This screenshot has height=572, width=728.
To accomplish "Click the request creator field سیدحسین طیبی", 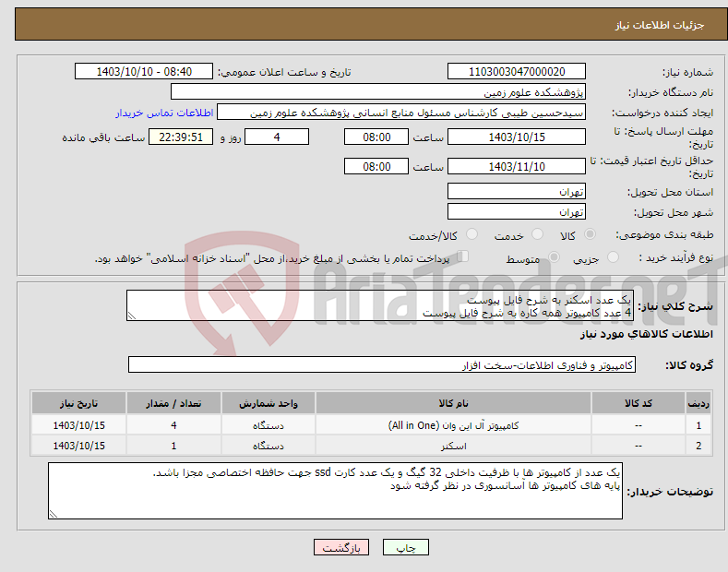I will point(401,113).
